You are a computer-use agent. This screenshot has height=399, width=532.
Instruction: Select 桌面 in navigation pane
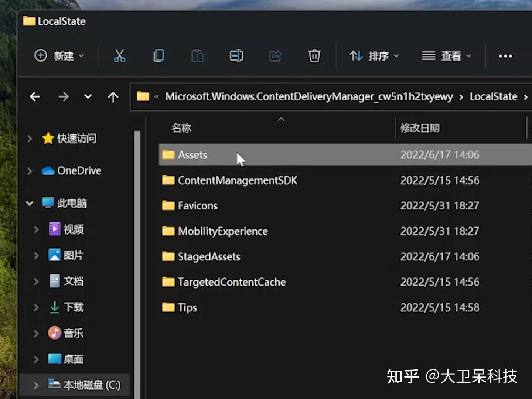[74, 359]
